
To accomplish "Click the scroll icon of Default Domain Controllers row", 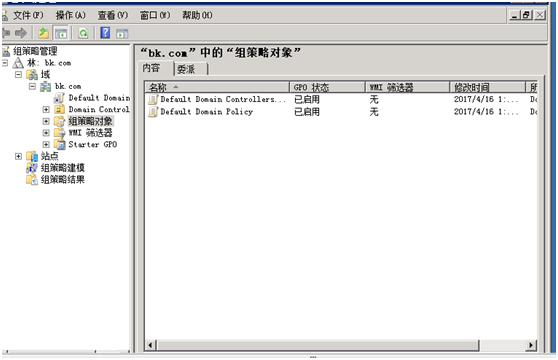I will 153,100.
